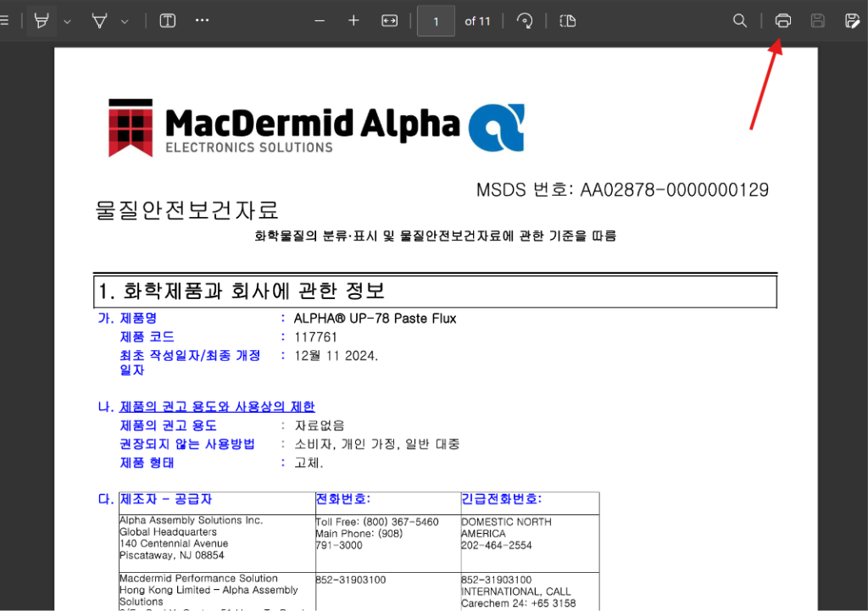Click DOMESTIC NORTH AMERICA in the table
Image resolution: width=868 pixels, height=611 pixels.
click(506, 528)
